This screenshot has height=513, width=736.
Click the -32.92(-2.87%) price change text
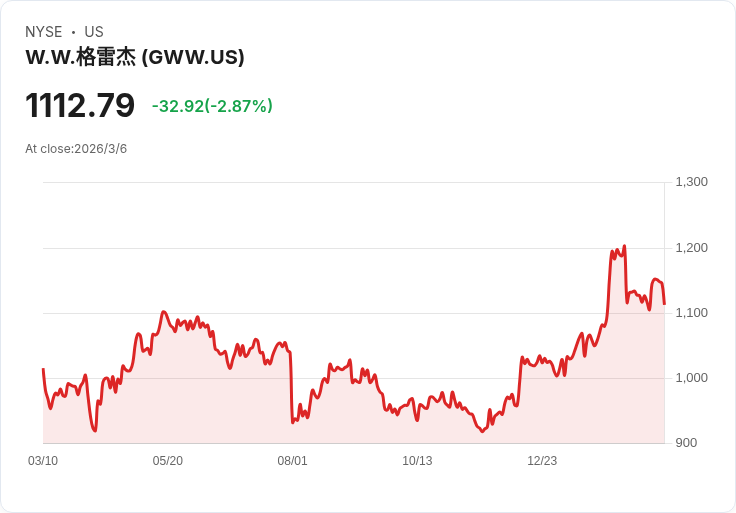[x=212, y=106]
